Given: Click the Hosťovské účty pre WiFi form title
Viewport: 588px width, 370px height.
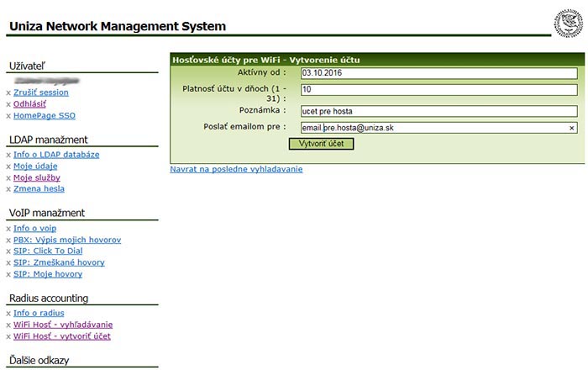Looking at the screenshot, I should click(266, 60).
